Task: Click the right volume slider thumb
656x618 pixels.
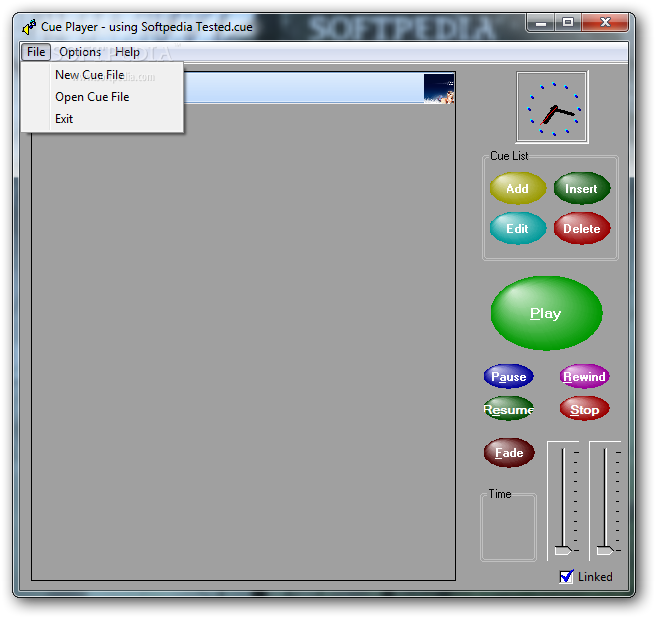Action: click(605, 550)
